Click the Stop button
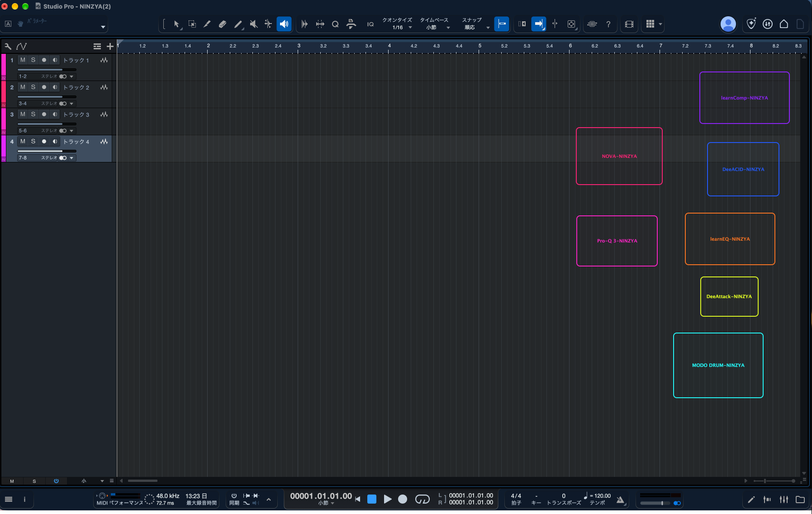The image size is (812, 514). [x=372, y=499]
